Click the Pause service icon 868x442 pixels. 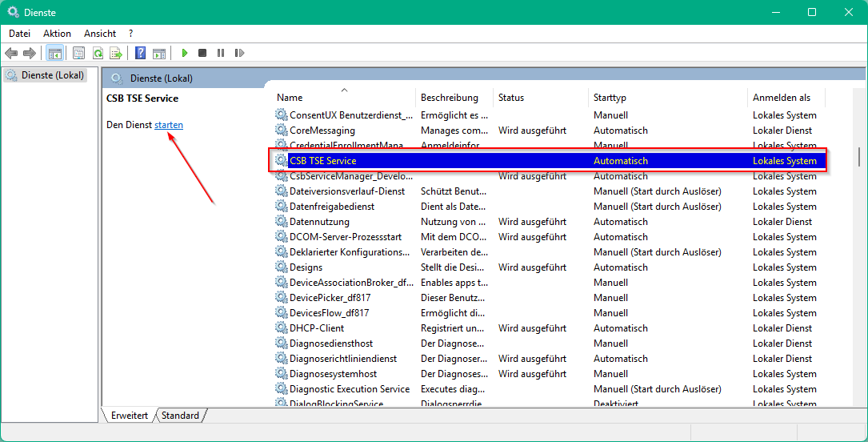tap(221, 53)
